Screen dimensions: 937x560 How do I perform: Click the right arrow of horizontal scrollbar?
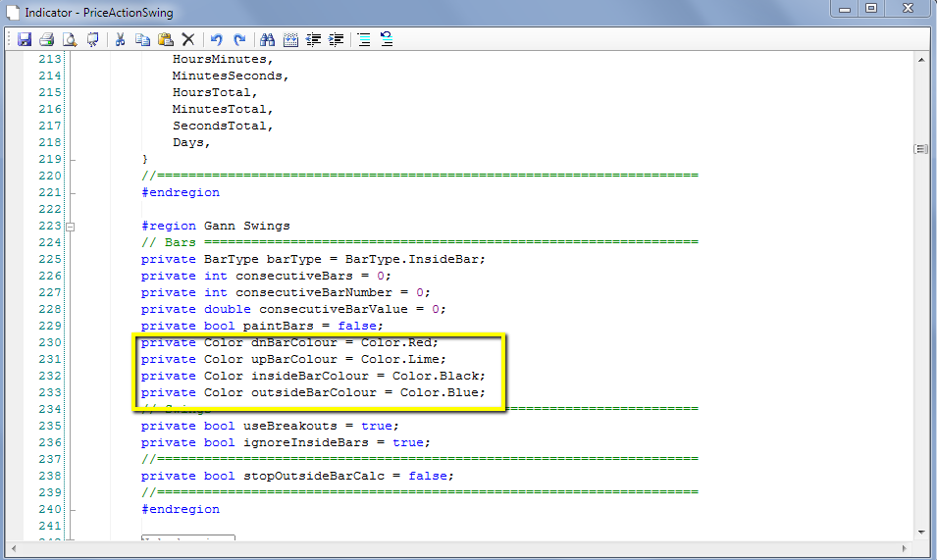(x=905, y=548)
